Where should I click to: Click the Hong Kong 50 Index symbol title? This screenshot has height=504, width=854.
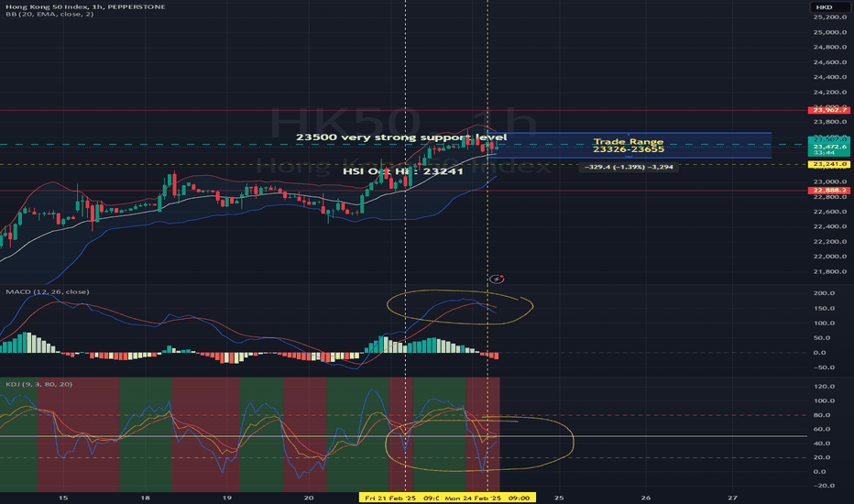[85, 6]
